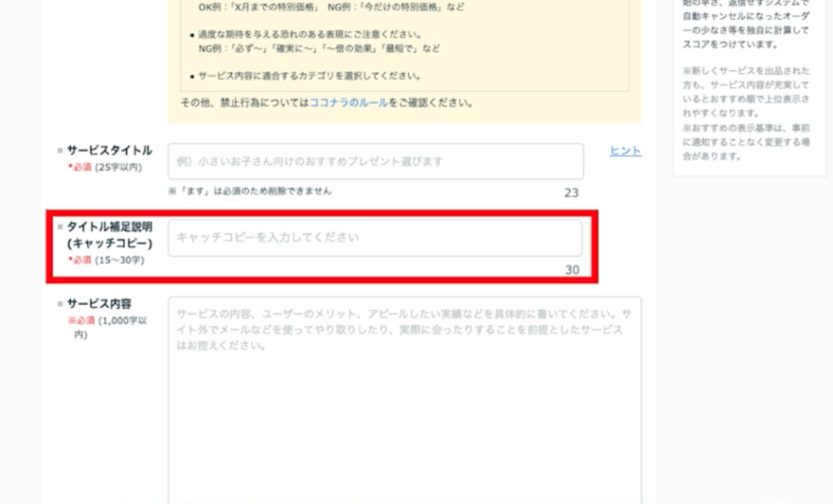The image size is (833, 504).
Task: Click the bullet about selecting a matching カテゴリ
Action: (306, 76)
